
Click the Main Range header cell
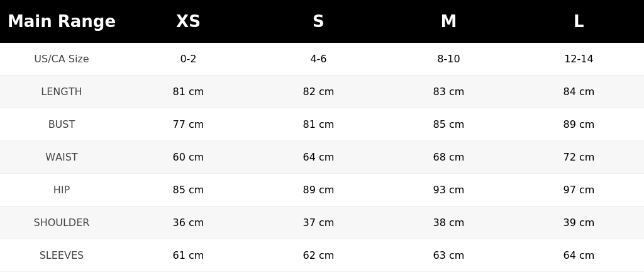pos(62,21)
